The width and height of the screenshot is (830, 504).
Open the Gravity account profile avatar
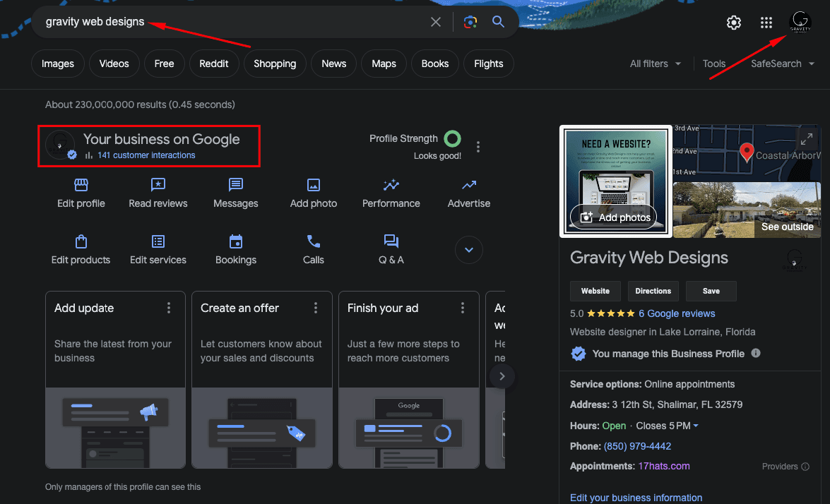800,22
